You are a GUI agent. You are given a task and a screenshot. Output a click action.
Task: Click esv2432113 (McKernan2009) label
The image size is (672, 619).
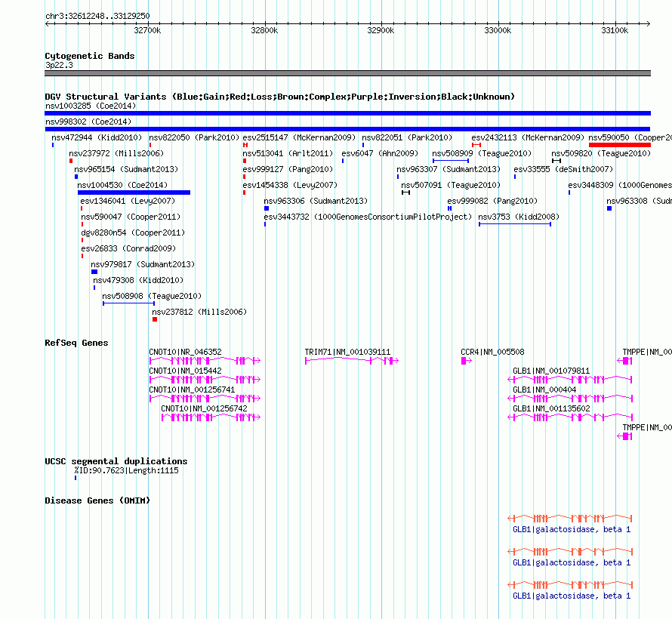[x=528, y=137]
